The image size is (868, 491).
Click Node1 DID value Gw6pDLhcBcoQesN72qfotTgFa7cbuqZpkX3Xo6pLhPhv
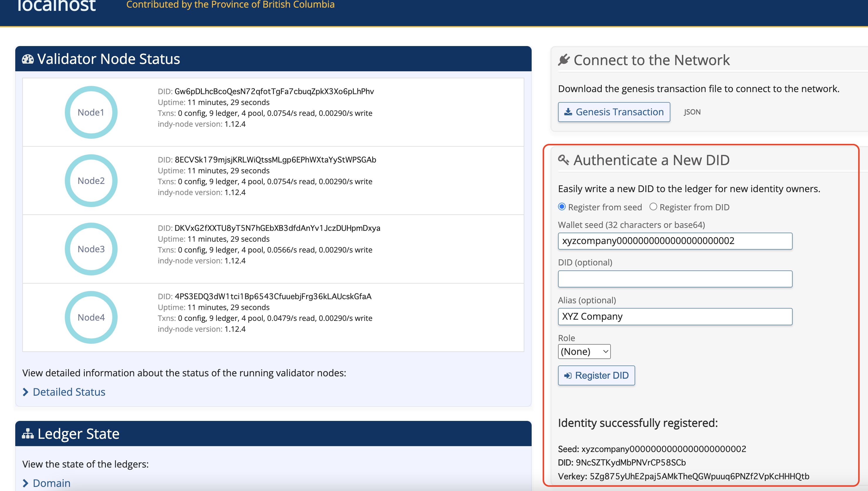[x=274, y=92]
